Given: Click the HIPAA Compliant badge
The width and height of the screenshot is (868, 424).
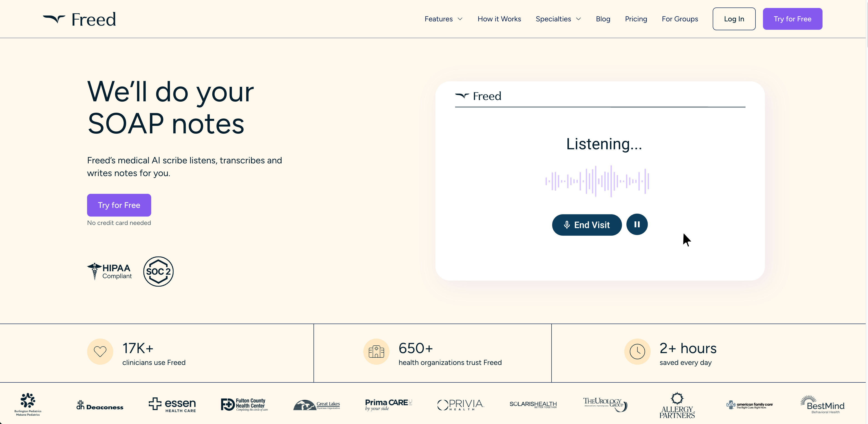Looking at the screenshot, I should coord(110,272).
